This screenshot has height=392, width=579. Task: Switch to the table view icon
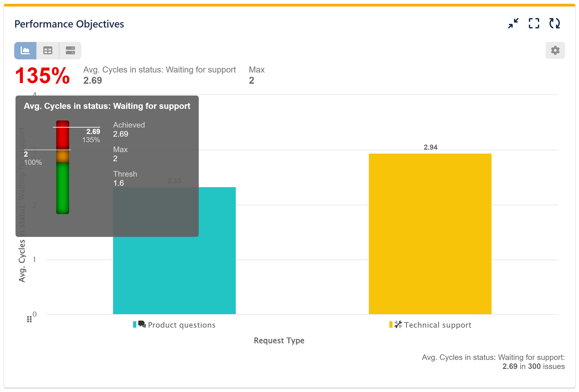click(47, 51)
